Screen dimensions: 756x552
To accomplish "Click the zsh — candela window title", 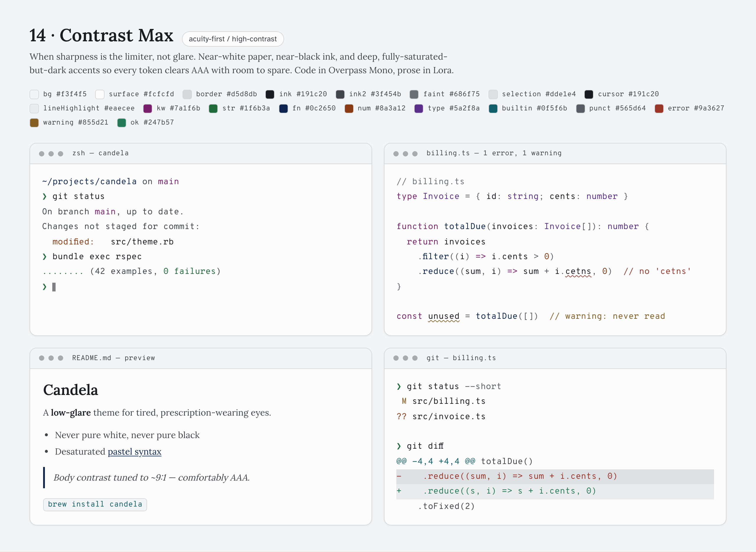I will tap(100, 153).
